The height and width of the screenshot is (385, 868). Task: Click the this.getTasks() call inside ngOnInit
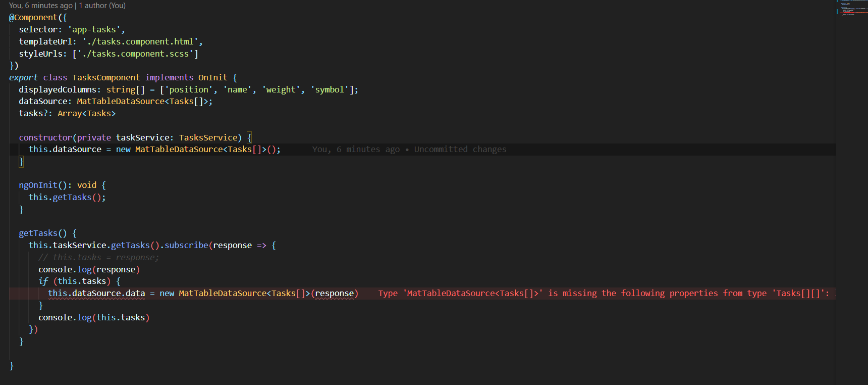coord(67,197)
